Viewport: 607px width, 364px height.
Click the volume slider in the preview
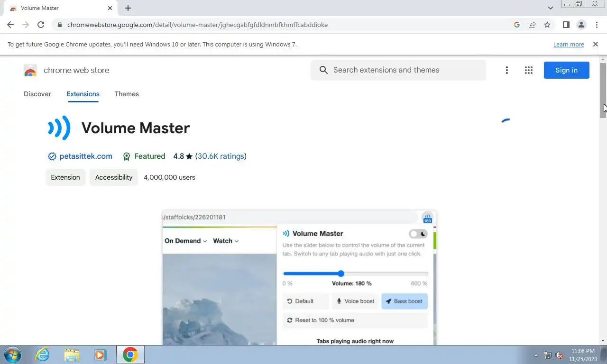tap(356, 273)
